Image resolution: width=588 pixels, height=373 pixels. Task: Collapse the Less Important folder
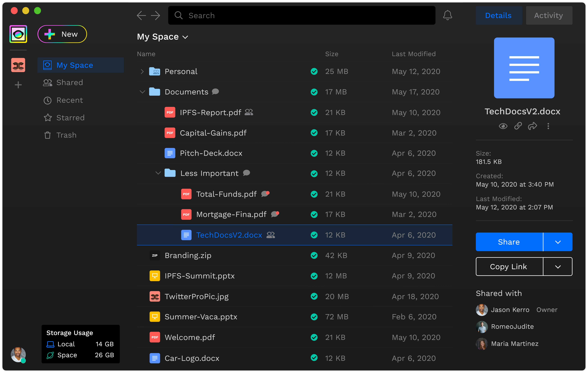(x=158, y=173)
